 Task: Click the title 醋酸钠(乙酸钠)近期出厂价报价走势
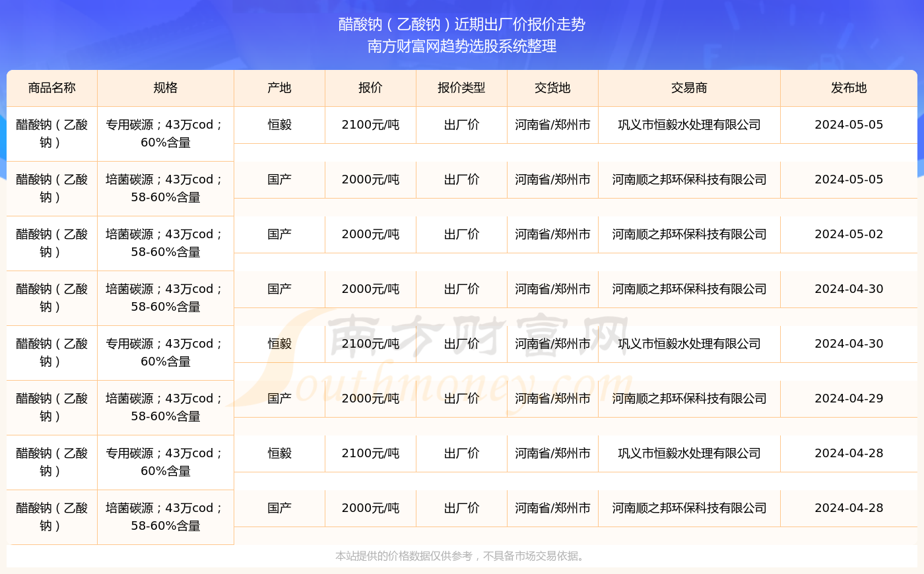point(462,24)
